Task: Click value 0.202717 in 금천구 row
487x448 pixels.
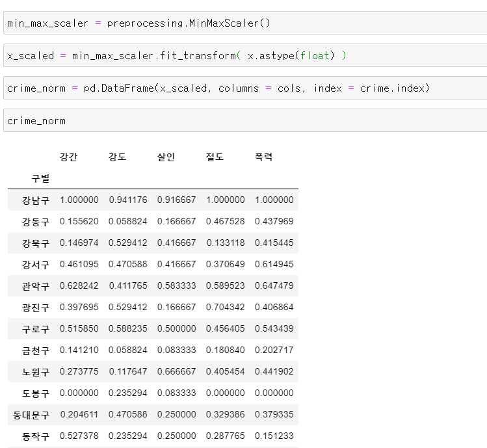Action: tap(274, 350)
